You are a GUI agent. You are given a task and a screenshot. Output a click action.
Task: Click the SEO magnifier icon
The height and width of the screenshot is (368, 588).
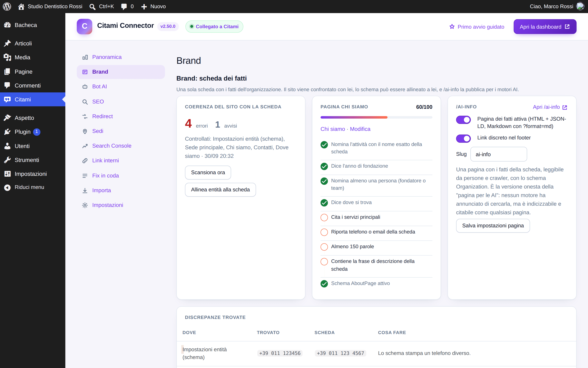(x=85, y=102)
